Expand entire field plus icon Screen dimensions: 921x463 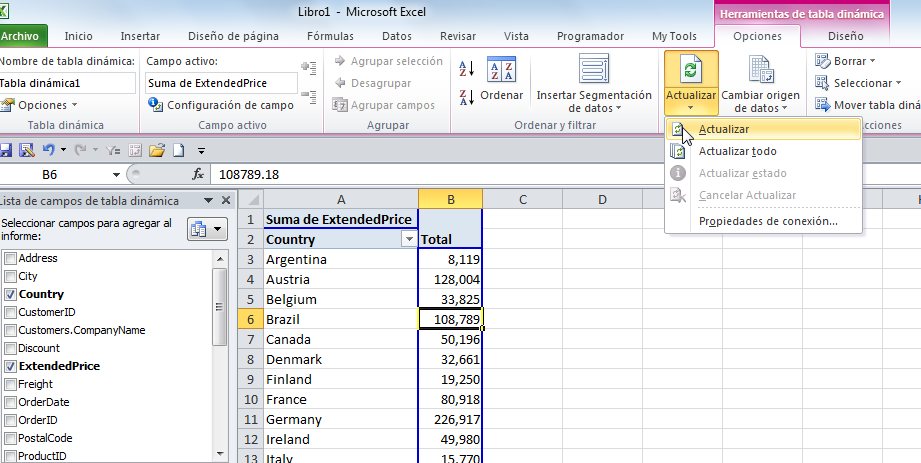coord(309,67)
